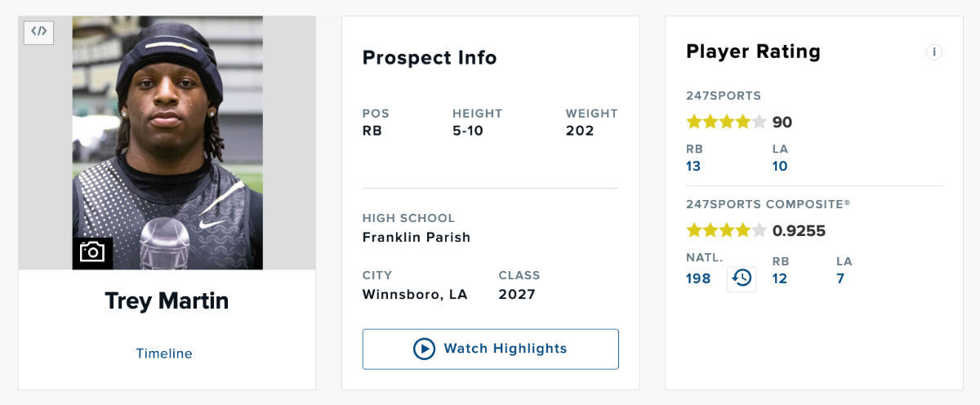Open the national composite rank 198
Screen dimensions: 980x405
coord(698,278)
